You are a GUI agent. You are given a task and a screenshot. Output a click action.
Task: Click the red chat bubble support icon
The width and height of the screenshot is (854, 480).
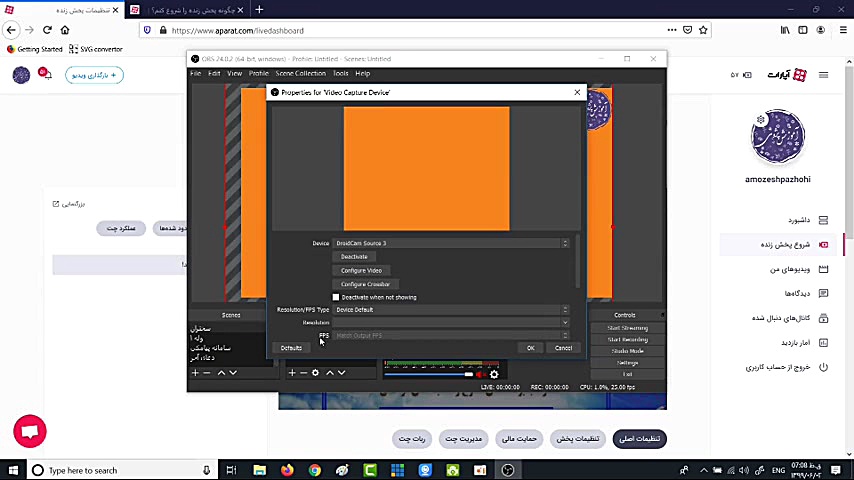point(30,431)
